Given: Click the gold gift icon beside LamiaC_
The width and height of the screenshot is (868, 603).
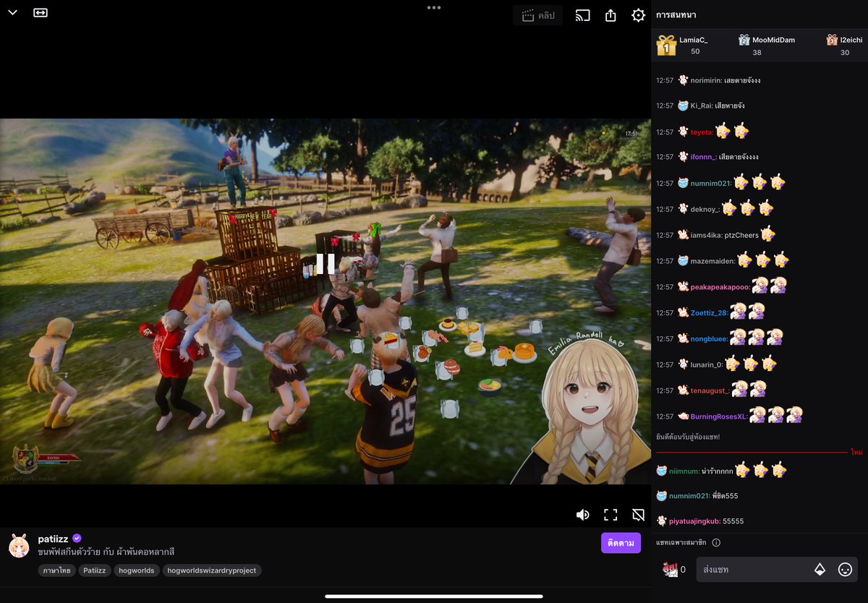Looking at the screenshot, I should (x=665, y=46).
